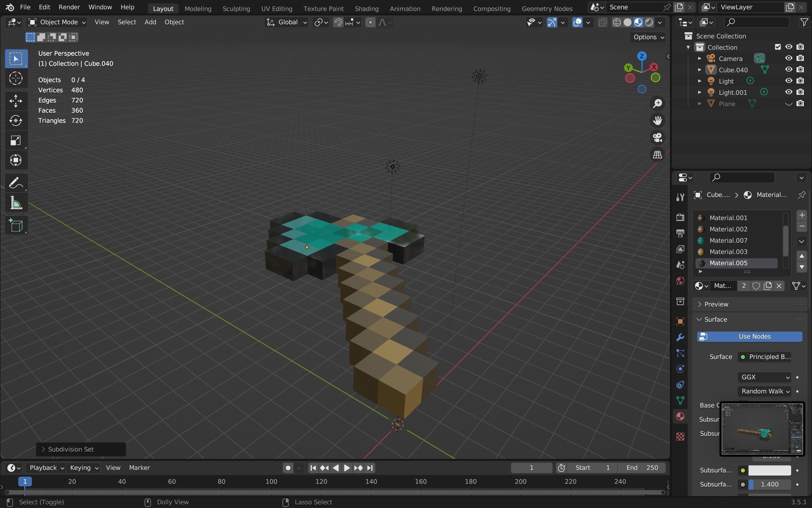Hide Light in viewport
This screenshot has width=812, height=508.
789,81
